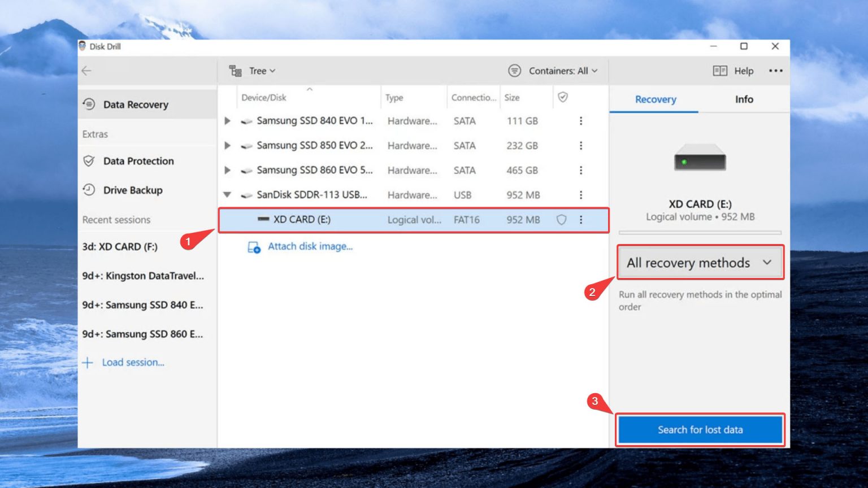Switch to the Recovery tab

point(655,99)
